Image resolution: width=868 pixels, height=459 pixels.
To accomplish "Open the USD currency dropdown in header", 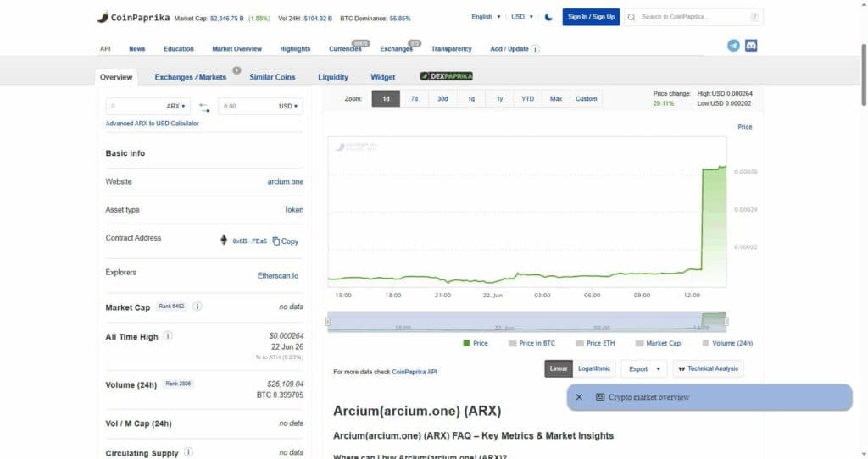I will click(522, 17).
